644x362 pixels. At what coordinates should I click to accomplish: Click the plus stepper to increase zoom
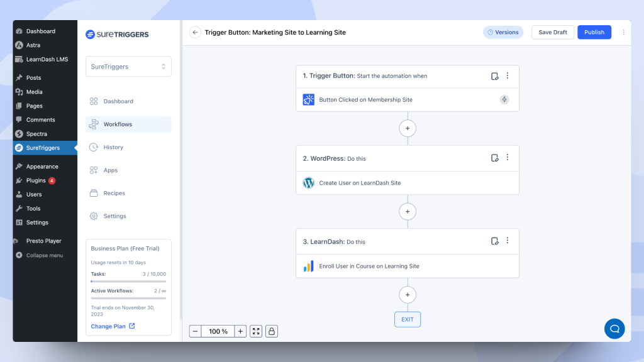click(x=240, y=331)
